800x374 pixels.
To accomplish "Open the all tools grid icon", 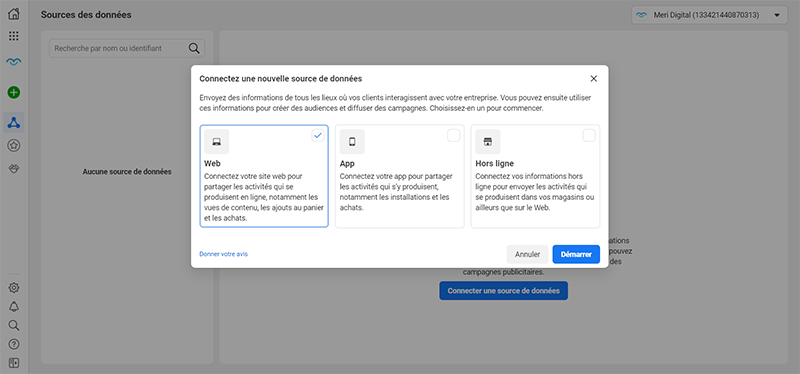I will click(14, 36).
